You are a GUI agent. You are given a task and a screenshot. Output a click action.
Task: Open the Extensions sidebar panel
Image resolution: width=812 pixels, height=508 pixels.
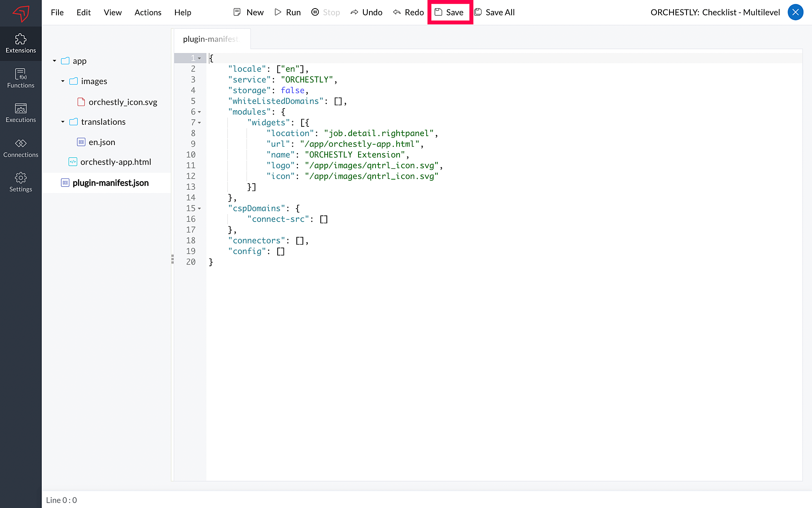[x=21, y=43]
